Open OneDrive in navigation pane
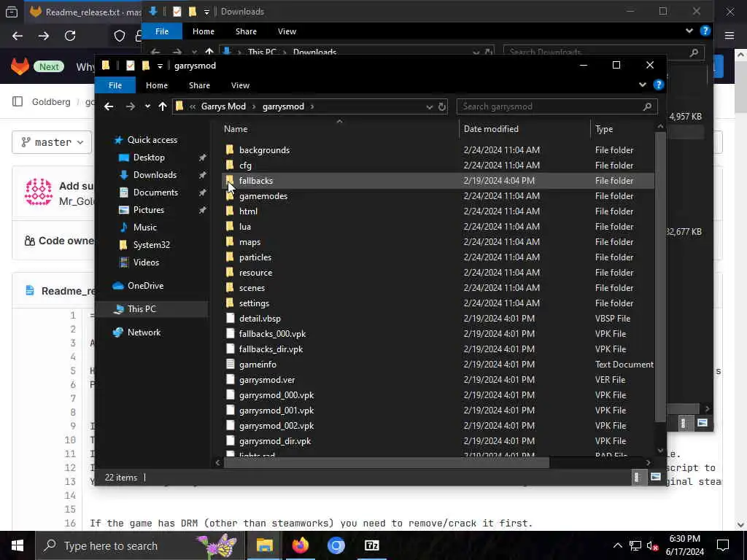The height and width of the screenshot is (560, 747). (x=145, y=286)
